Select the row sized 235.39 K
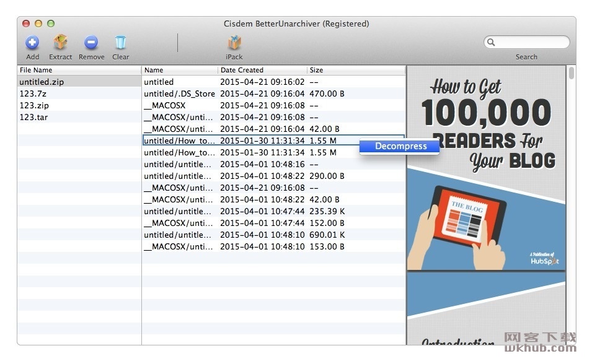This screenshot has height=364, width=592. pos(274,211)
